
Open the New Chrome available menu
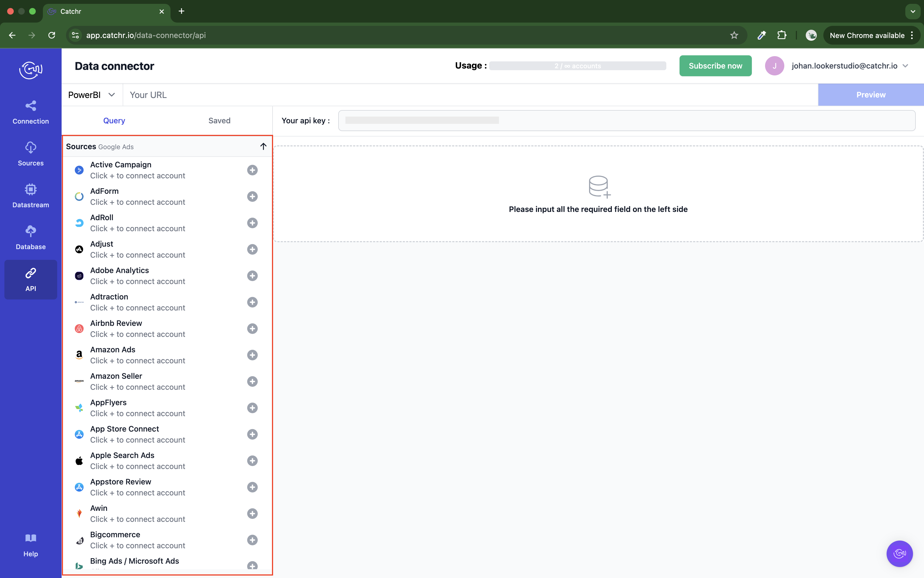coord(872,35)
